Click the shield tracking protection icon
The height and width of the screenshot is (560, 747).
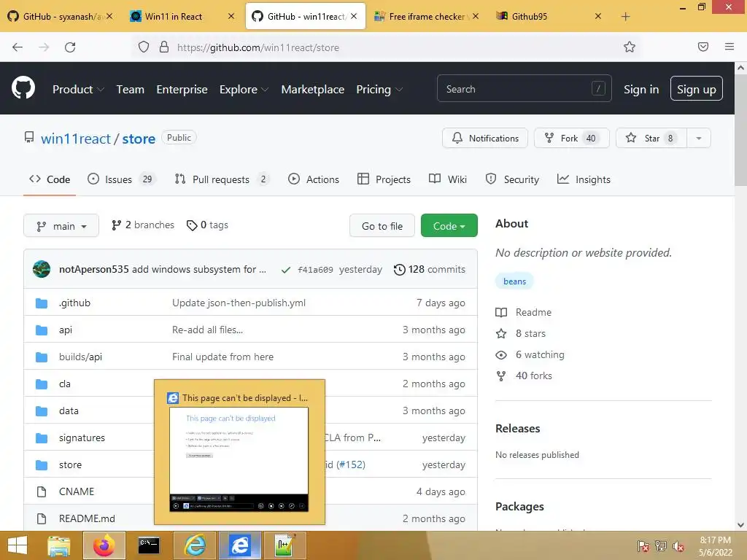pos(144,47)
